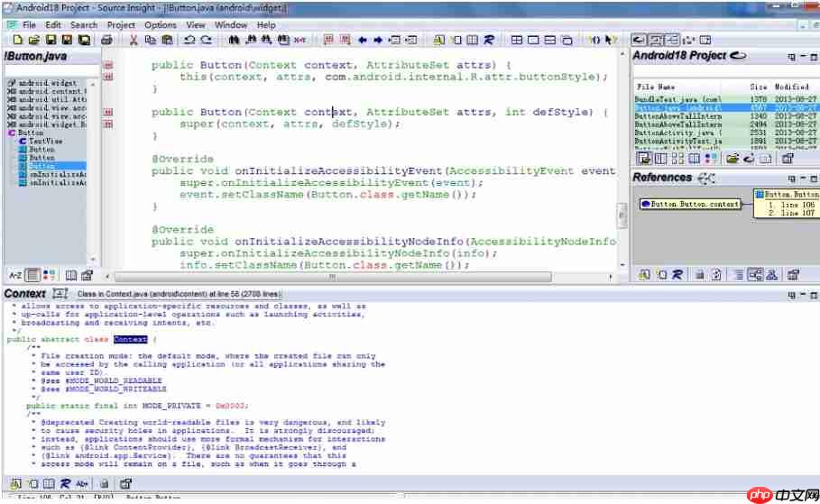Viewport: 820px width, 504px height.
Task: Click the bookmark marker beside first Button constructor
Action: click(108, 65)
